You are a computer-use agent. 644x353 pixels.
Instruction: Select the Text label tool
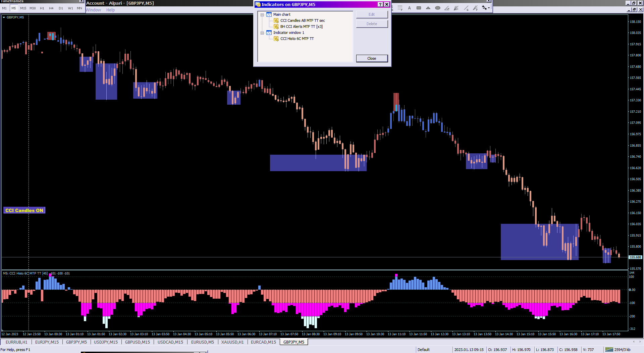[x=409, y=8]
